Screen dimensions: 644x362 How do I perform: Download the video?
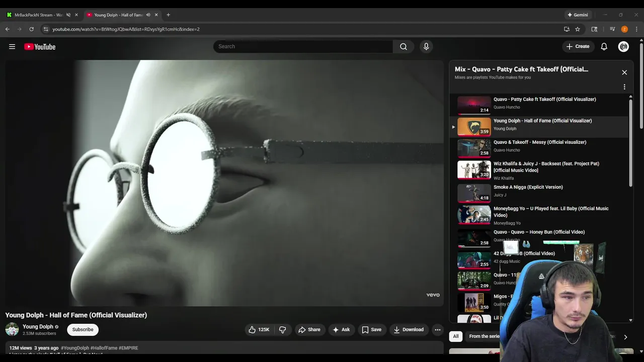tap(409, 330)
